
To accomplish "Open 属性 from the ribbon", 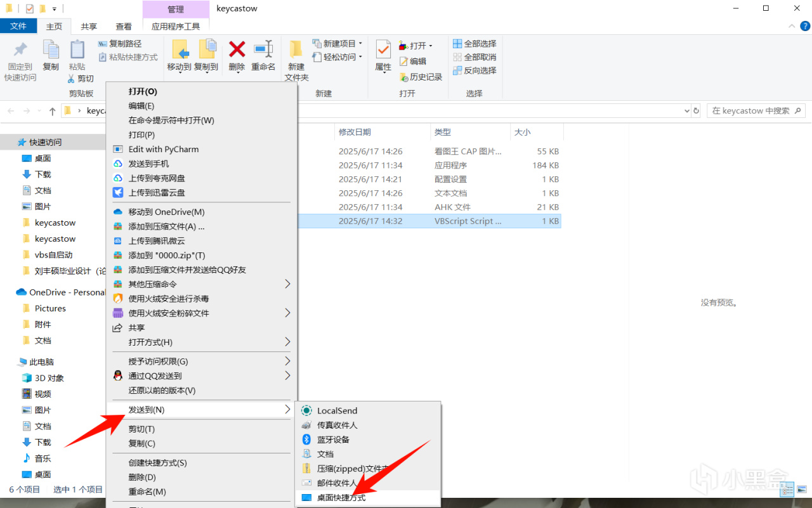I will pyautogui.click(x=383, y=56).
